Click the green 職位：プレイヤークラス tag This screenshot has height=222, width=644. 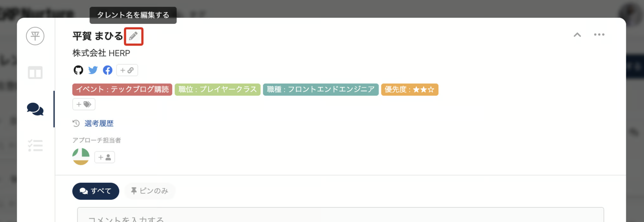tap(217, 90)
